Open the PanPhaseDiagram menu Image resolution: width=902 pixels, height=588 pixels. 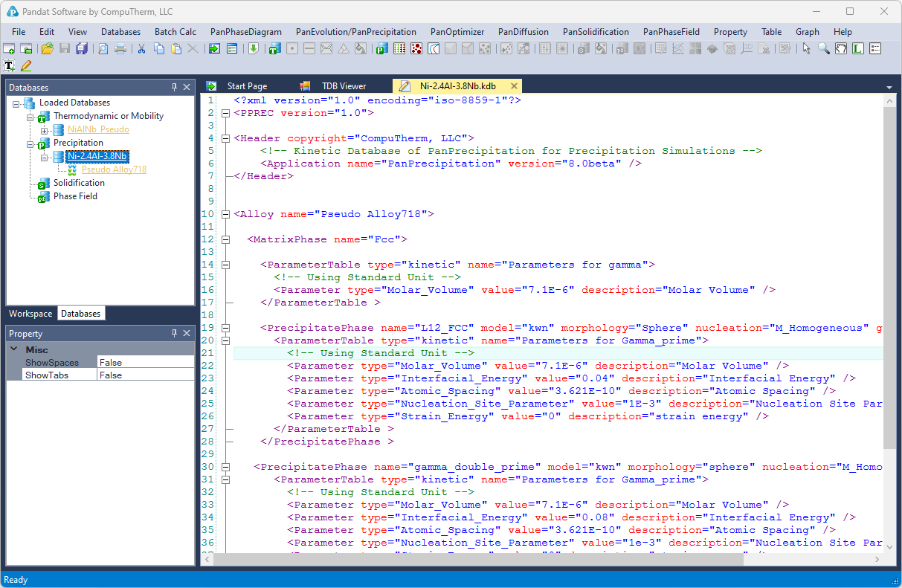click(245, 32)
